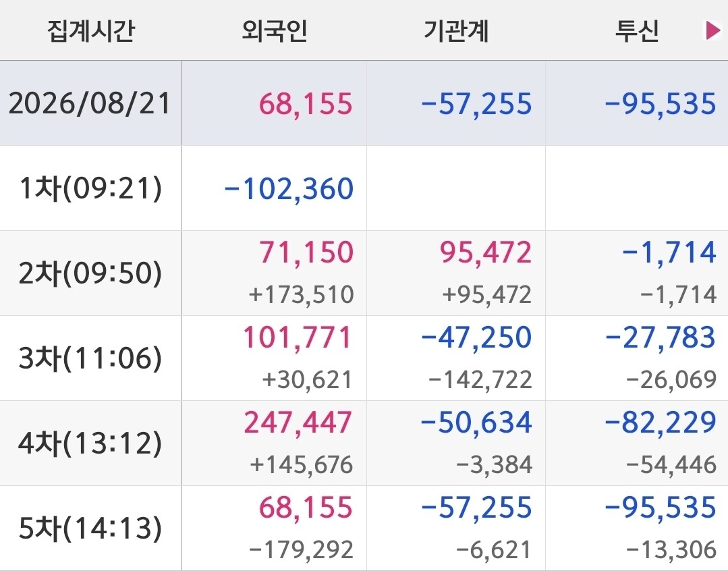Click institution value 95,472

point(486,252)
